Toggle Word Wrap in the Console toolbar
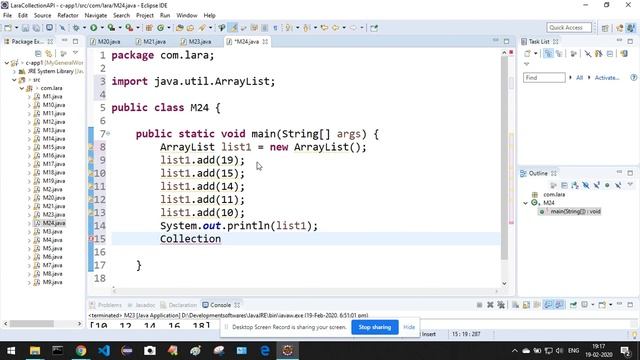Image resolution: width=640 pixels, height=360 pixels. [537, 305]
